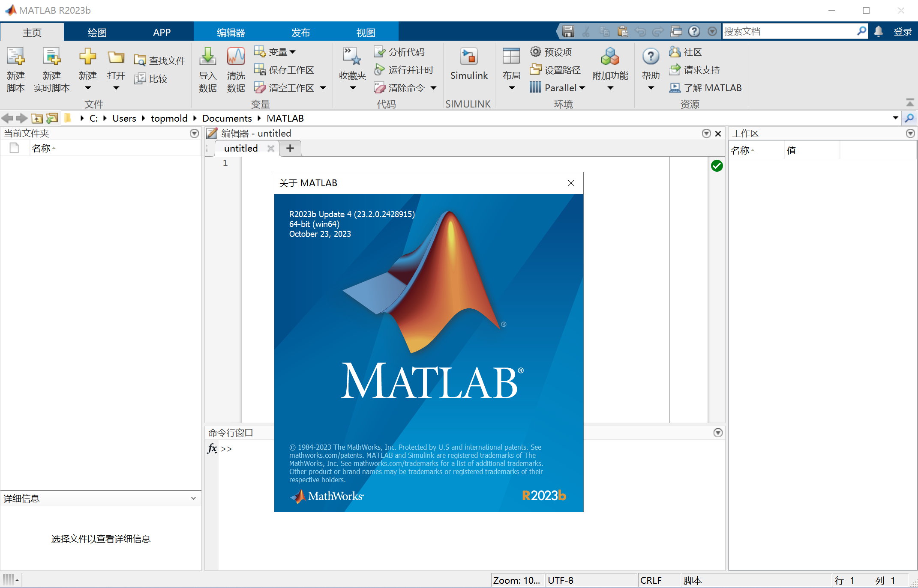Click the Open (打开) folder icon

(116, 57)
